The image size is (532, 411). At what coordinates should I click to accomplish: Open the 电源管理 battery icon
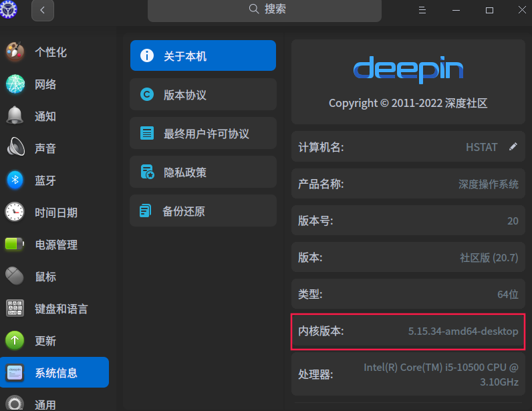pyautogui.click(x=14, y=244)
